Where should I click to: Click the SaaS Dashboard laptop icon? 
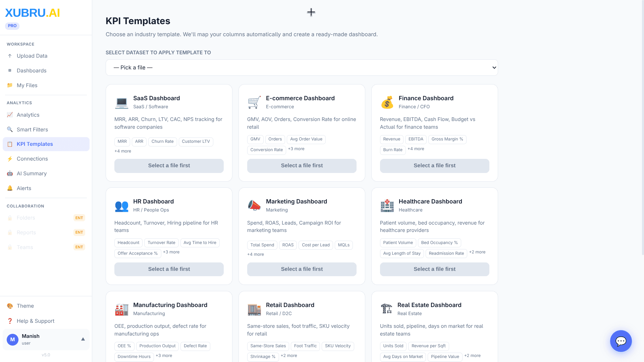pos(121,103)
